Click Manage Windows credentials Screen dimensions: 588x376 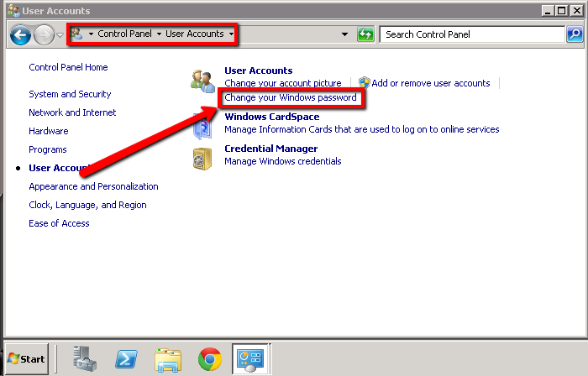tap(283, 161)
